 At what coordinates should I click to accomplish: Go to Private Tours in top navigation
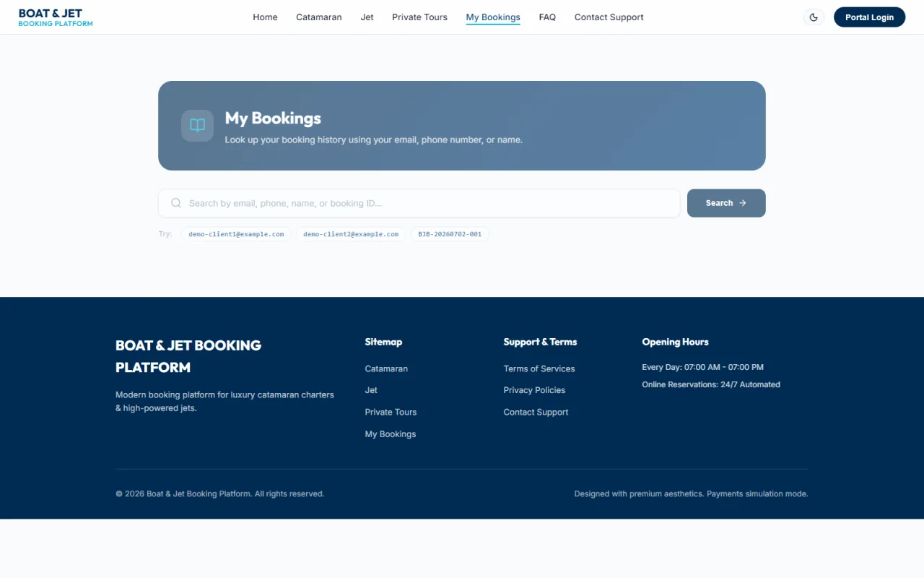point(419,17)
